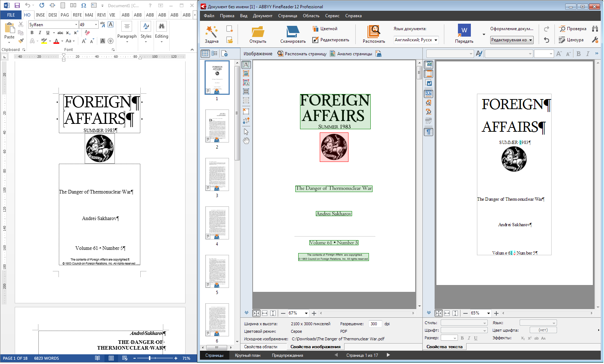This screenshot has width=604, height=364.
Task: Open the Файл menu in FineReader
Action: coord(209,16)
